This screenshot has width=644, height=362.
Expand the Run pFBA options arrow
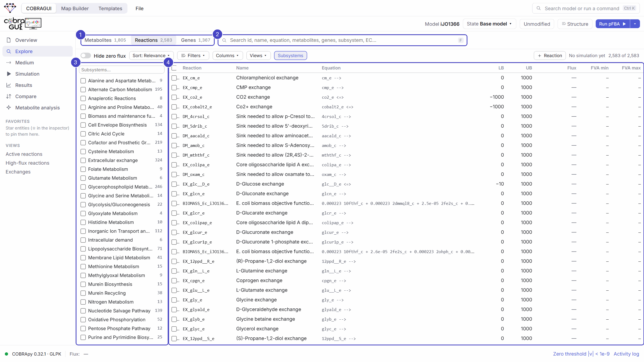coord(635,24)
